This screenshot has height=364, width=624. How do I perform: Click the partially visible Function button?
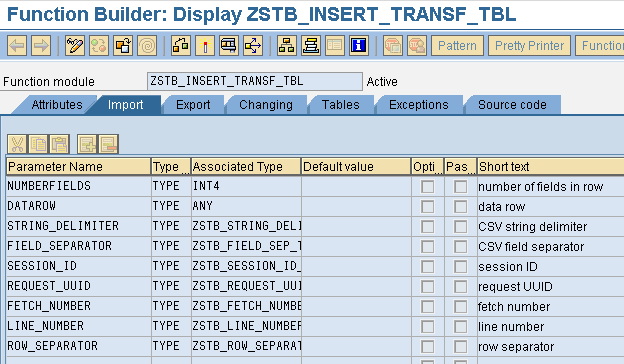tap(599, 45)
